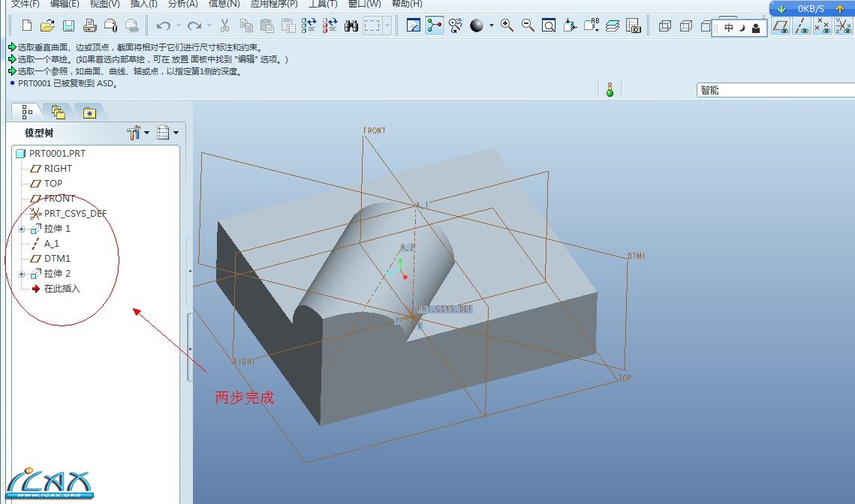This screenshot has height=504, width=855.
Task: Toggle datum axis display
Action: (x=802, y=27)
